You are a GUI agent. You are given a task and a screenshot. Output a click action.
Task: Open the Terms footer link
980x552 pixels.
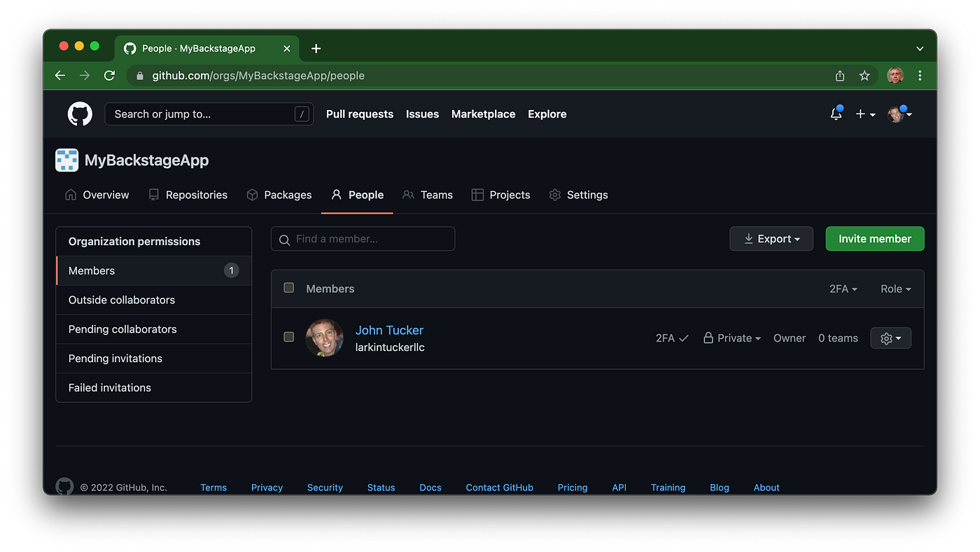213,488
